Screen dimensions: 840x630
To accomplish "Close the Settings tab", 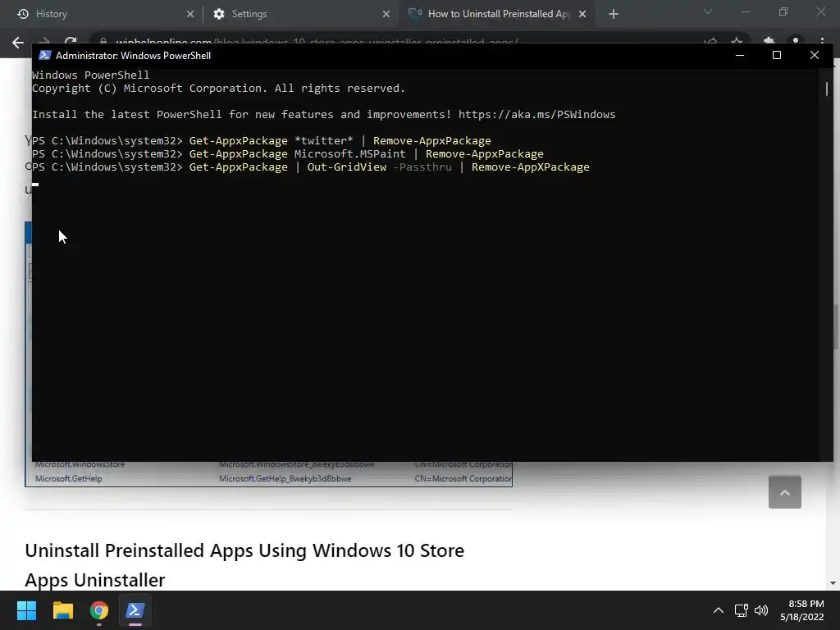I will [x=386, y=15].
